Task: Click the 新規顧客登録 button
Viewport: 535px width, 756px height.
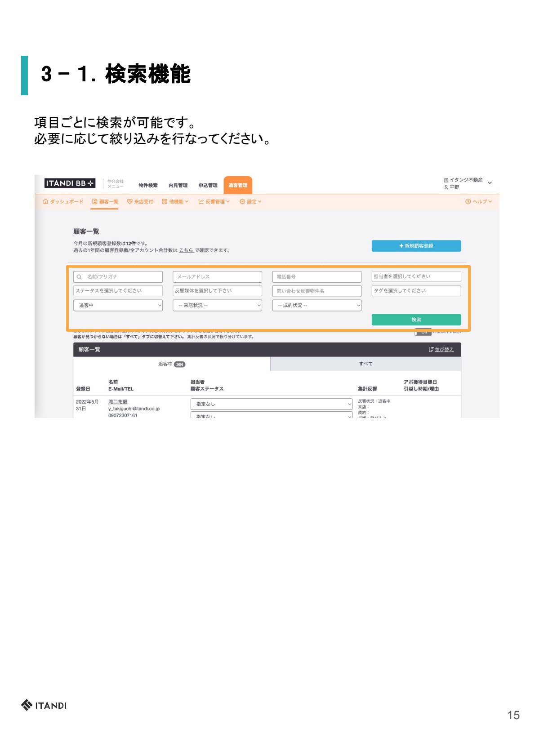Action: pos(416,246)
